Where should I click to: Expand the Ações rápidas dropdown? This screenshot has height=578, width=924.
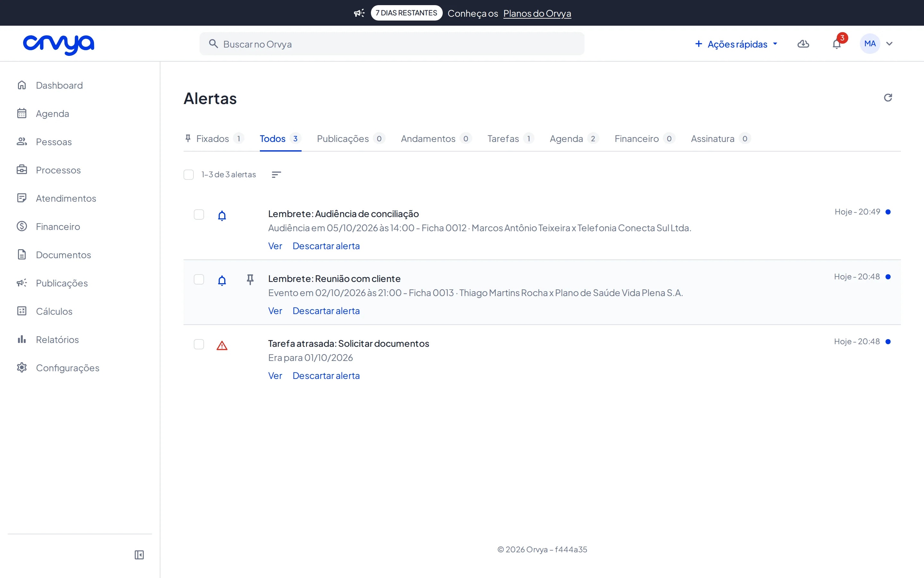(x=736, y=44)
